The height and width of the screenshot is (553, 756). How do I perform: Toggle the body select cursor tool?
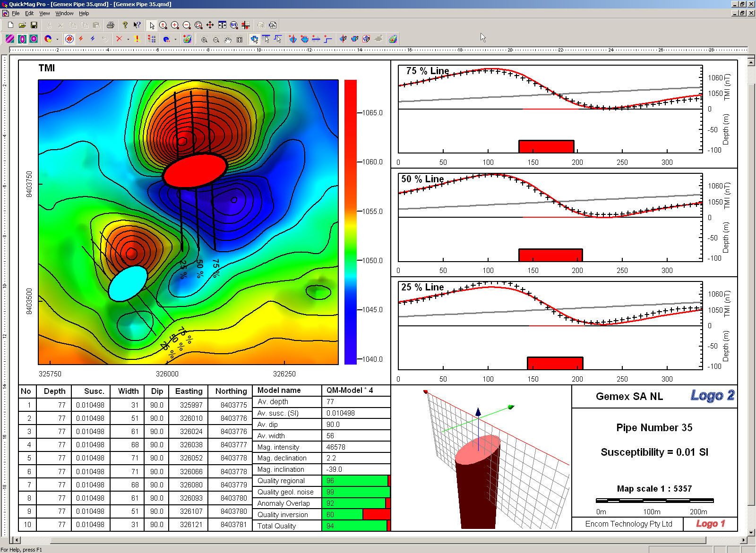point(255,39)
